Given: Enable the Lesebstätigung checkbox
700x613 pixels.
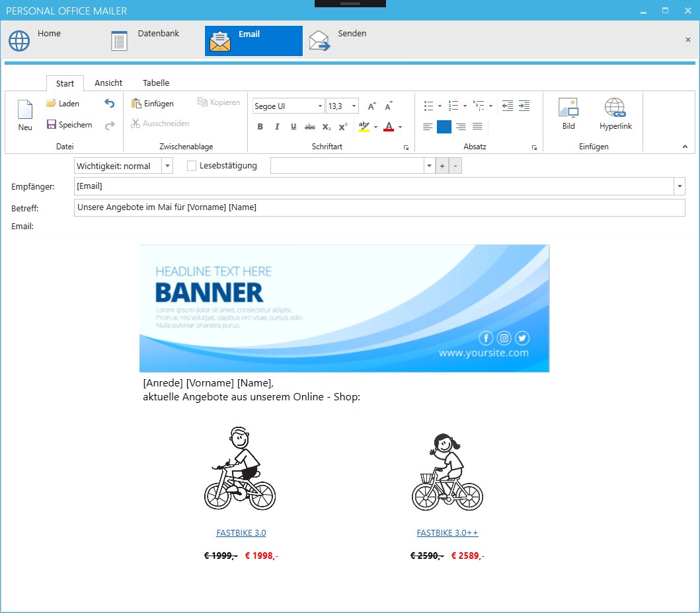Looking at the screenshot, I should (192, 166).
